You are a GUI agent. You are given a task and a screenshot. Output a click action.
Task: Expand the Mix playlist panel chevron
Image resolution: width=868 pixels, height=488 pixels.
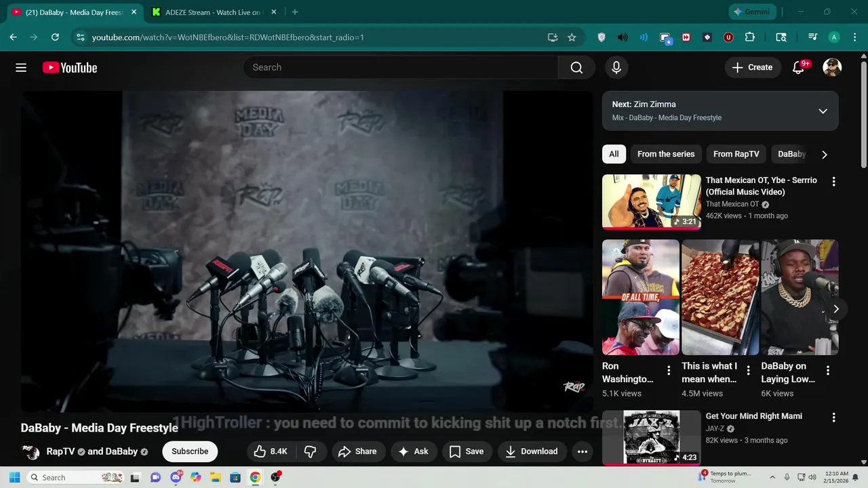[823, 111]
